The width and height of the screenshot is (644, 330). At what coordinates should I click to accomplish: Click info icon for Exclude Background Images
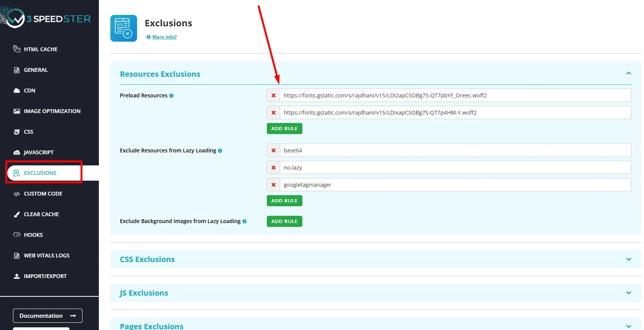(244, 222)
